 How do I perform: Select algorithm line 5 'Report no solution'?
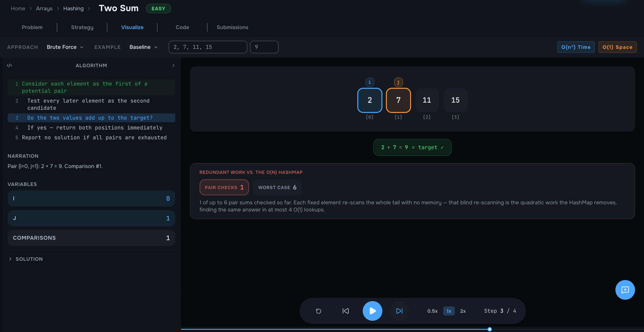click(x=91, y=138)
